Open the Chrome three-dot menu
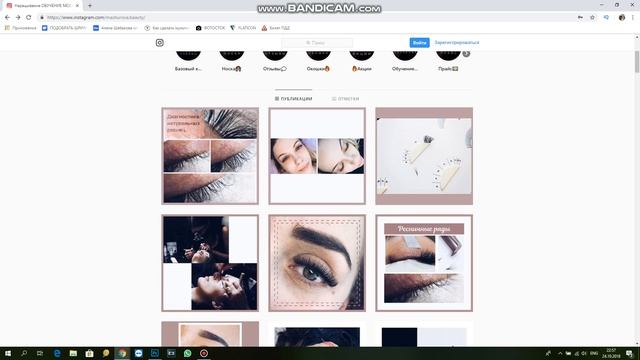This screenshot has height=360, width=640. 633,18
